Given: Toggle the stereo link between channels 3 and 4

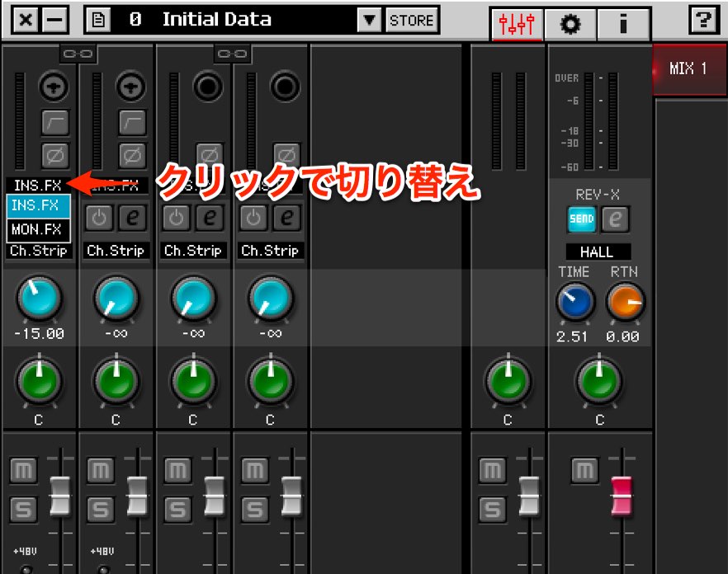Looking at the screenshot, I should tap(233, 54).
